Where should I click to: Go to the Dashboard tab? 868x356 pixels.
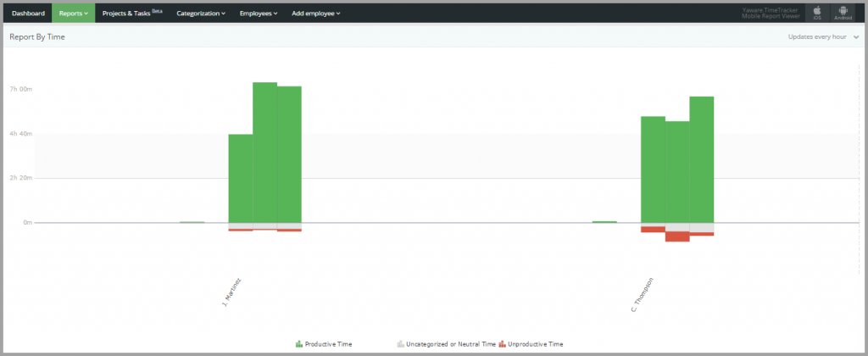[x=28, y=14]
